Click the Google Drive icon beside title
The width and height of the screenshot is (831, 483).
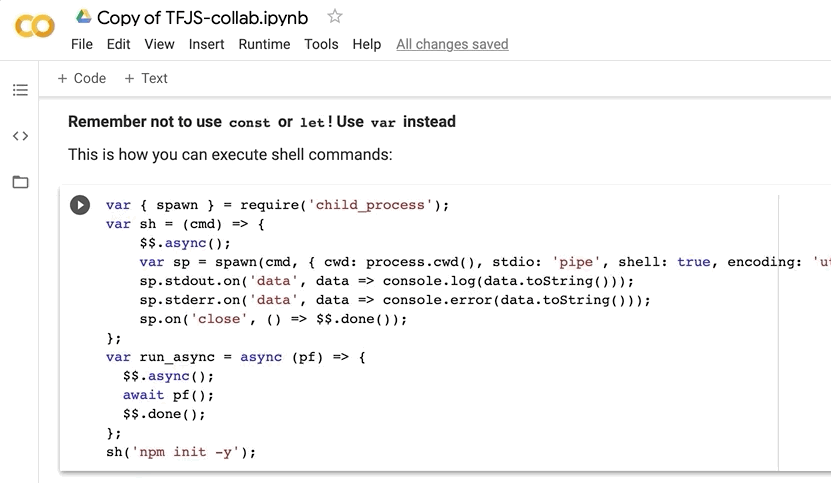[x=84, y=16]
